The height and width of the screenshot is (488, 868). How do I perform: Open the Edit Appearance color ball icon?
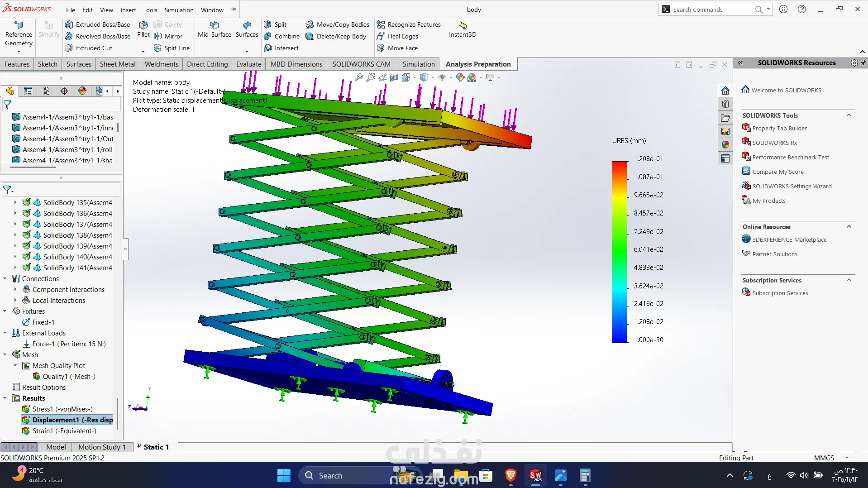tap(460, 77)
